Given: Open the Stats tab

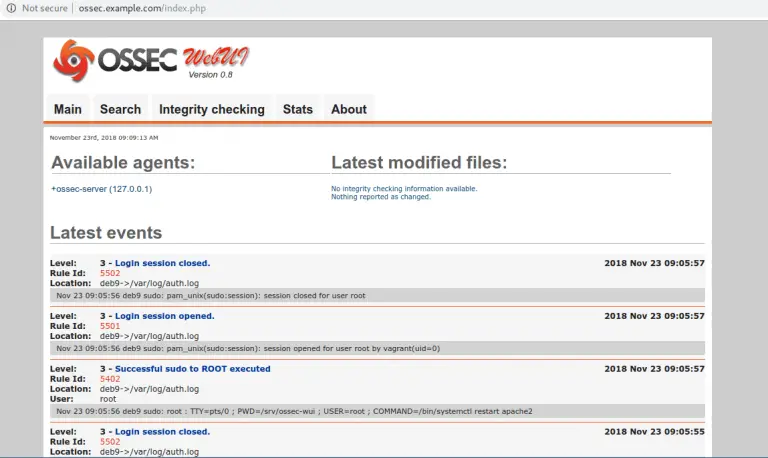Looking at the screenshot, I should (297, 109).
